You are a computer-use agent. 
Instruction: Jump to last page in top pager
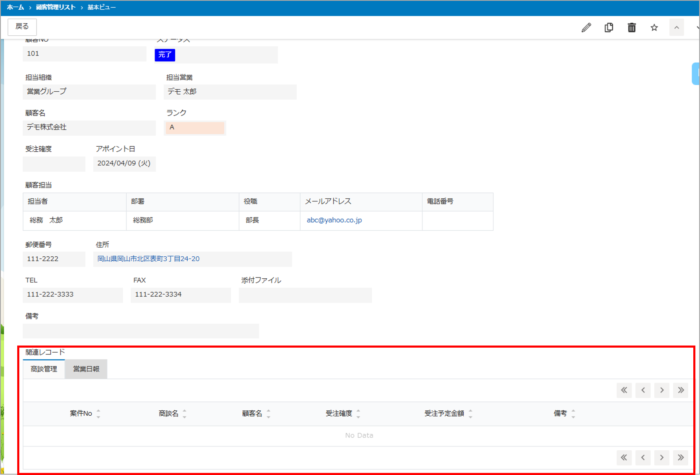pos(680,390)
